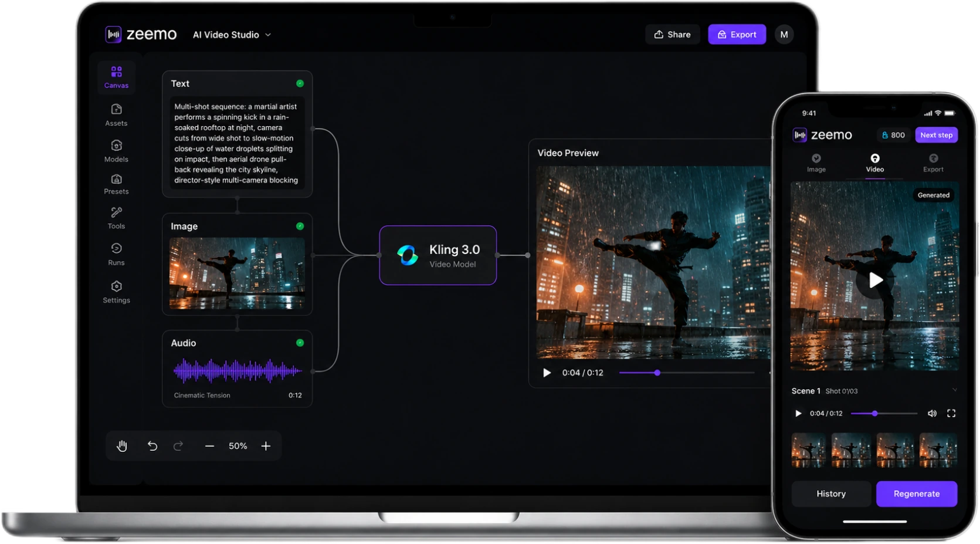The height and width of the screenshot is (544, 980).
Task: Tap the zeemo logo on the phone
Action: tap(822, 135)
